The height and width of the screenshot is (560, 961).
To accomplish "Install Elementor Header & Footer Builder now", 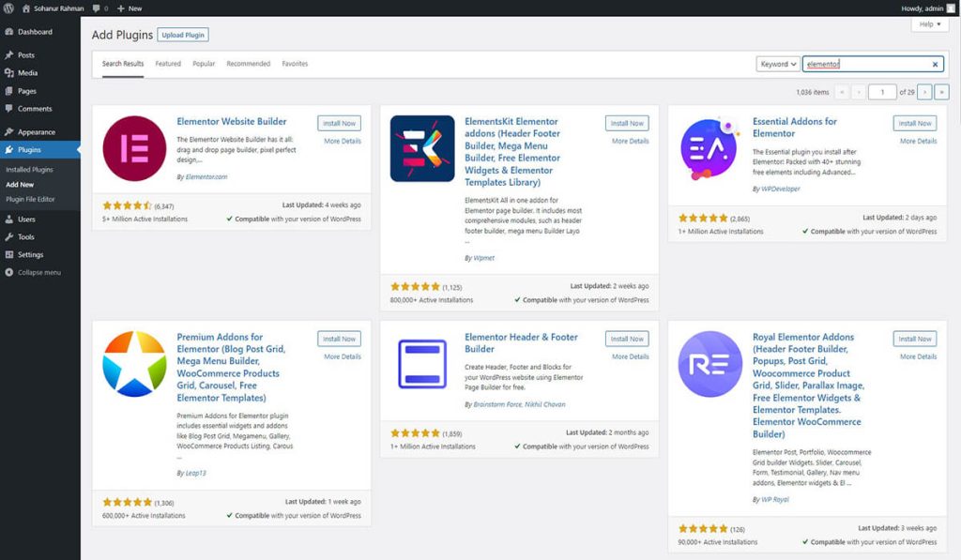I will point(627,339).
